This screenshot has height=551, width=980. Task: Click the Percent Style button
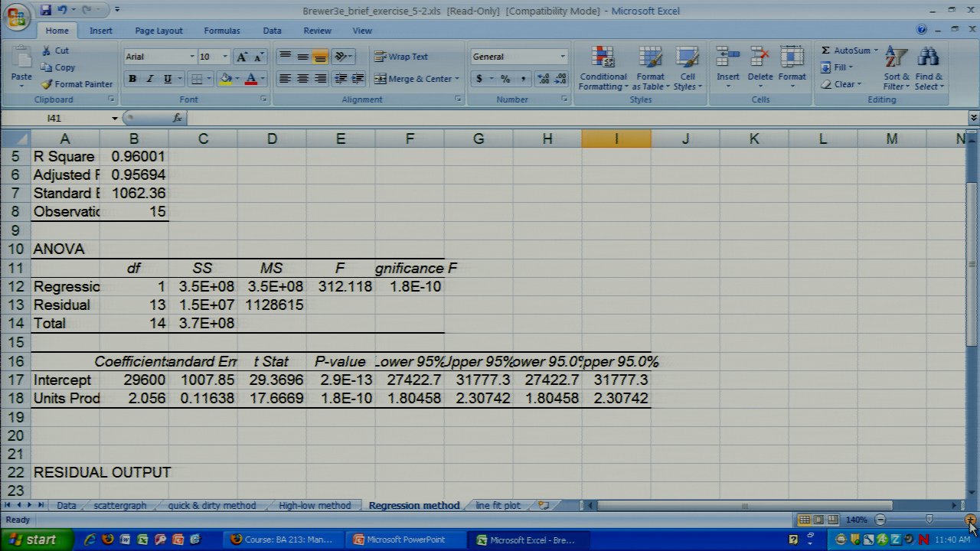(505, 79)
